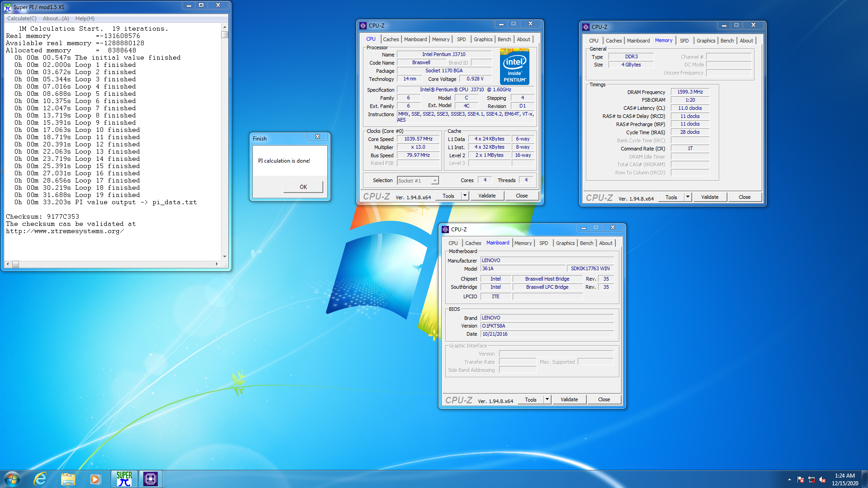Open SPD tab in Mainboard window
Image resolution: width=868 pixels, height=488 pixels.
(544, 243)
